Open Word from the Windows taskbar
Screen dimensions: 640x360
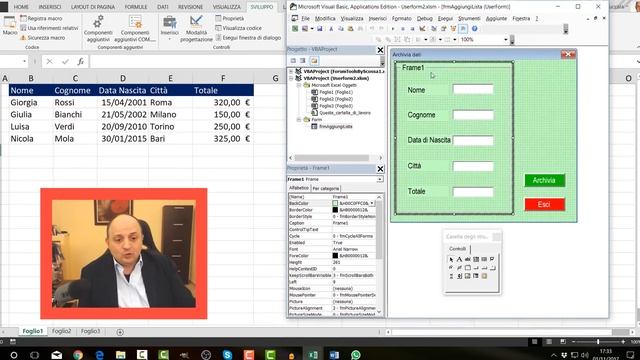point(334,355)
